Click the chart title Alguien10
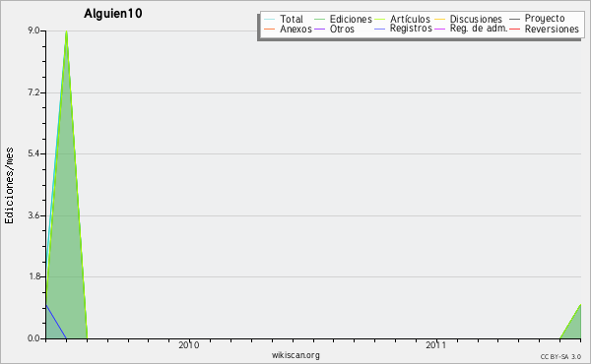The height and width of the screenshot is (364, 591). [113, 14]
